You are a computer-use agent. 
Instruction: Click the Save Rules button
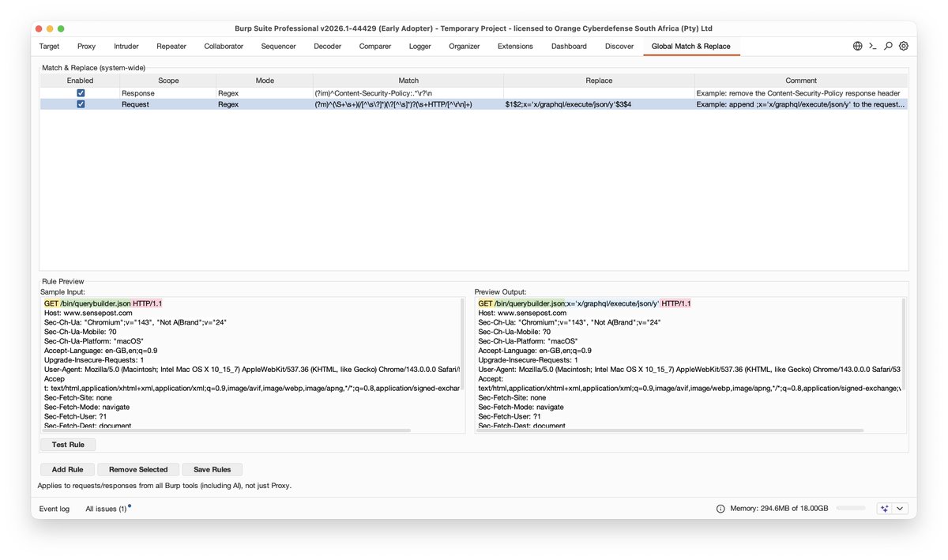213,469
